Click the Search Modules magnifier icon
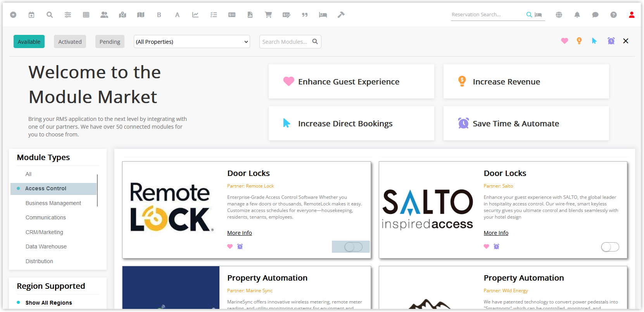644x312 pixels. point(315,41)
